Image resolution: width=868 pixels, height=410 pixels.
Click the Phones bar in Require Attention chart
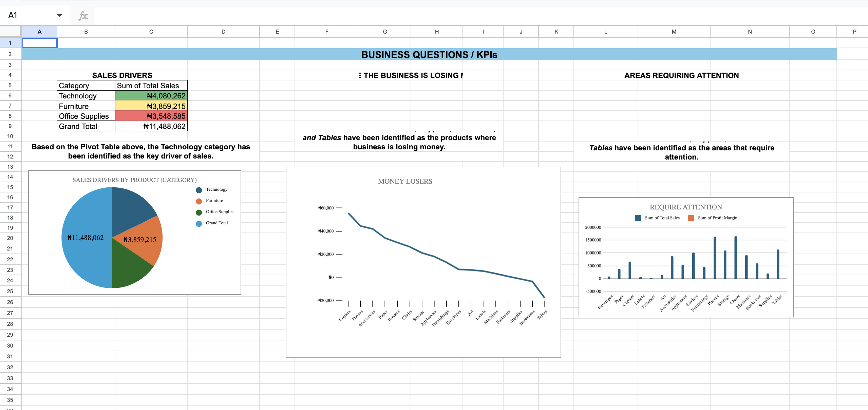click(715, 258)
